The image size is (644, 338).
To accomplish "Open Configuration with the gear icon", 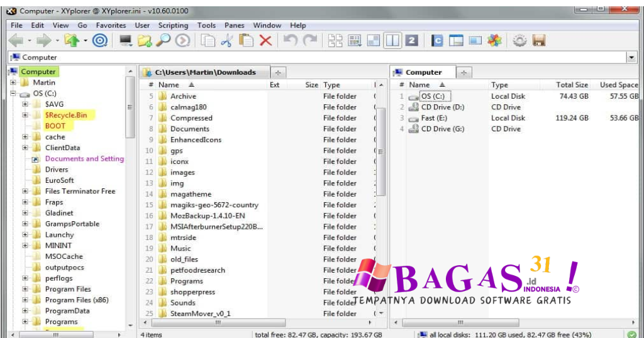I will tap(519, 41).
